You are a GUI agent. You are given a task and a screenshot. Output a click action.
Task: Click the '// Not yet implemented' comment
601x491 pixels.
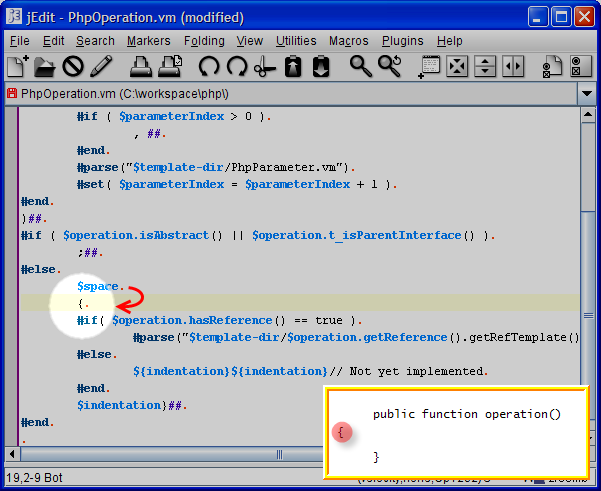pos(409,371)
